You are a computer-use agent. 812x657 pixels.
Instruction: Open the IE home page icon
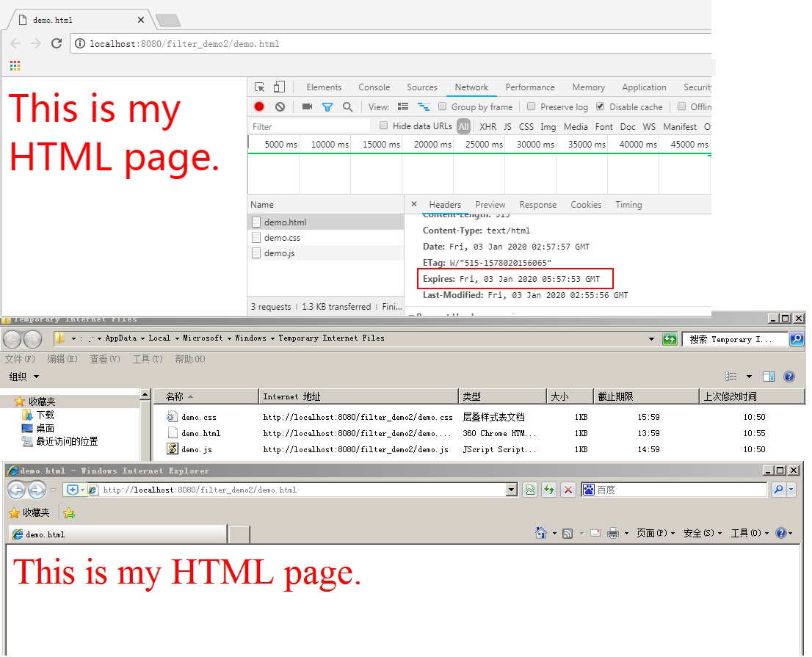[x=540, y=533]
